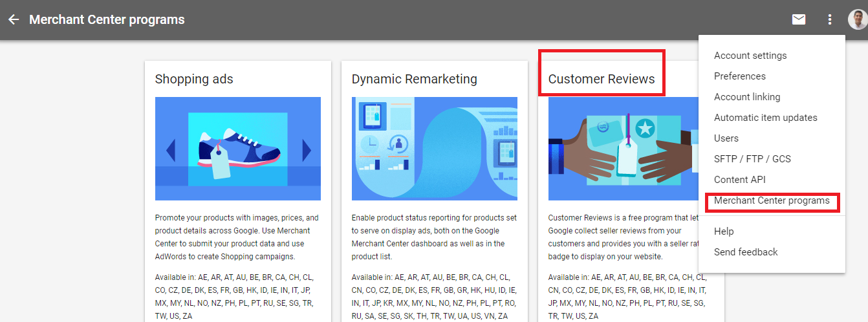The width and height of the screenshot is (868, 322).
Task: Open SFTP / FTP / GCS settings
Action: point(752,159)
